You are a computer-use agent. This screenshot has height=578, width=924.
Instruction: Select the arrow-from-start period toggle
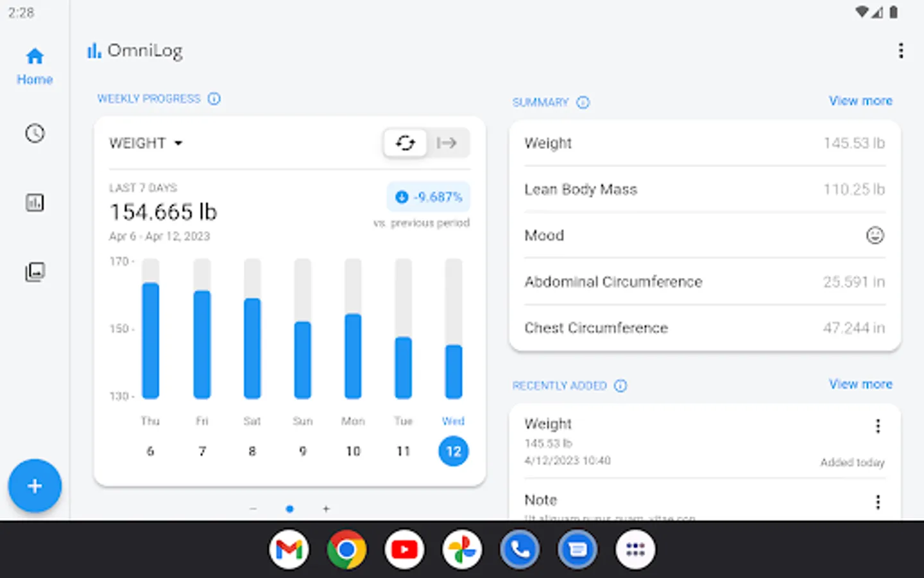[x=447, y=143]
